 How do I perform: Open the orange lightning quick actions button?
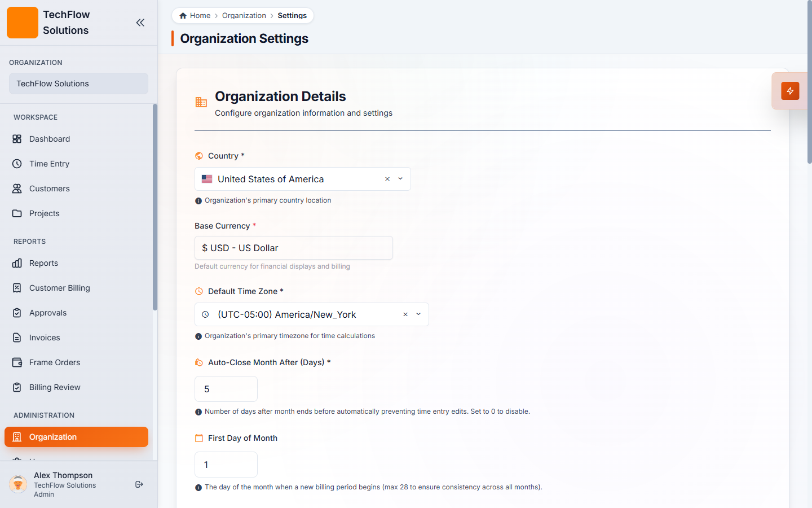click(x=790, y=91)
